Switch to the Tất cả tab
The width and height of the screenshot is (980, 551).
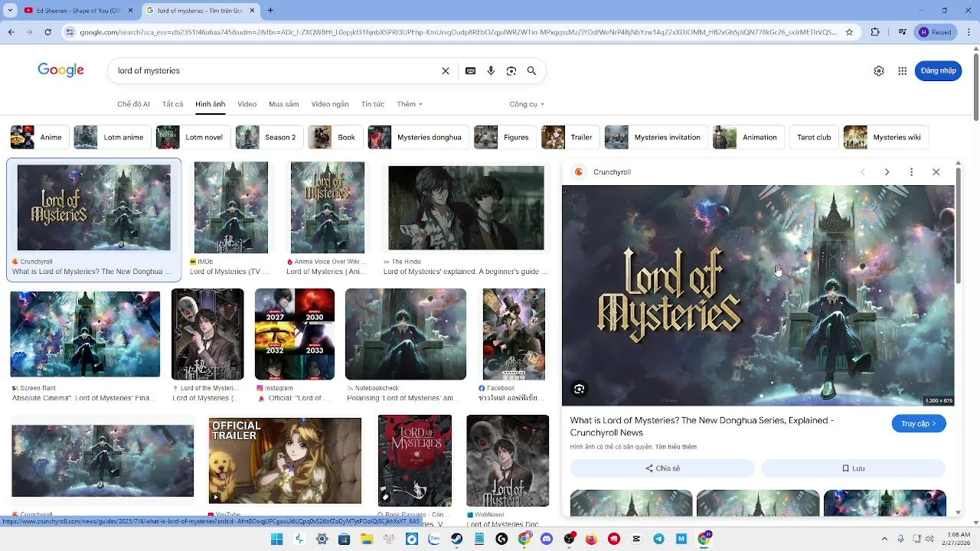click(x=172, y=104)
